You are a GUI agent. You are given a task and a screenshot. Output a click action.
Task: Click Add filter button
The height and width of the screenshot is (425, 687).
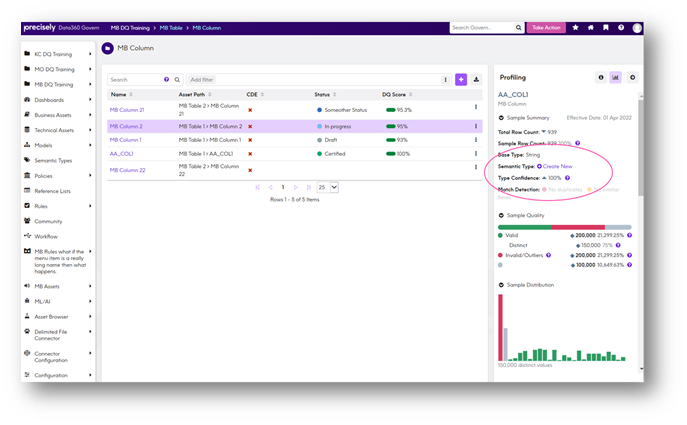coord(202,80)
